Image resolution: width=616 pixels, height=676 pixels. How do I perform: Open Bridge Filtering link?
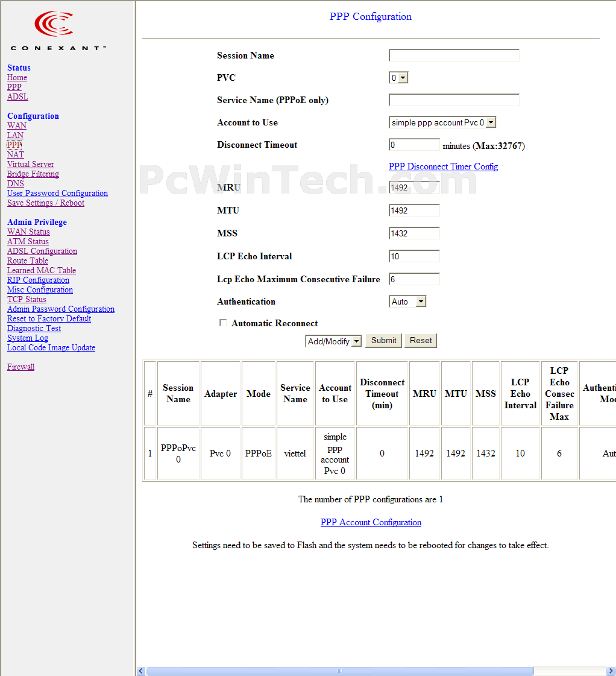33,174
